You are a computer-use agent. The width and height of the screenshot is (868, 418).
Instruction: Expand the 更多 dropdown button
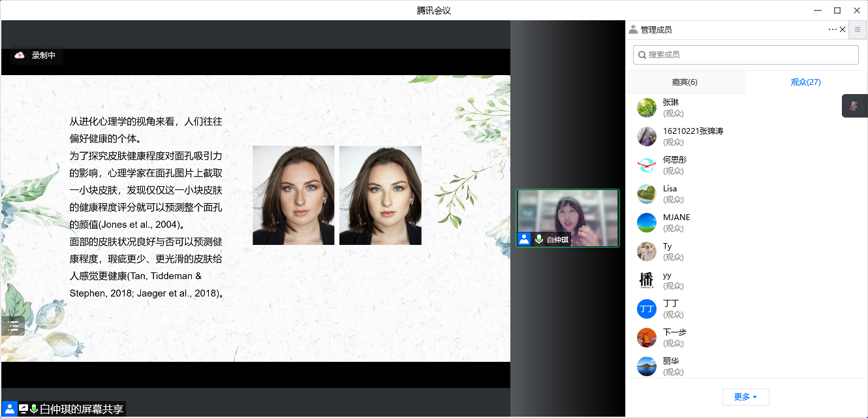tap(745, 397)
